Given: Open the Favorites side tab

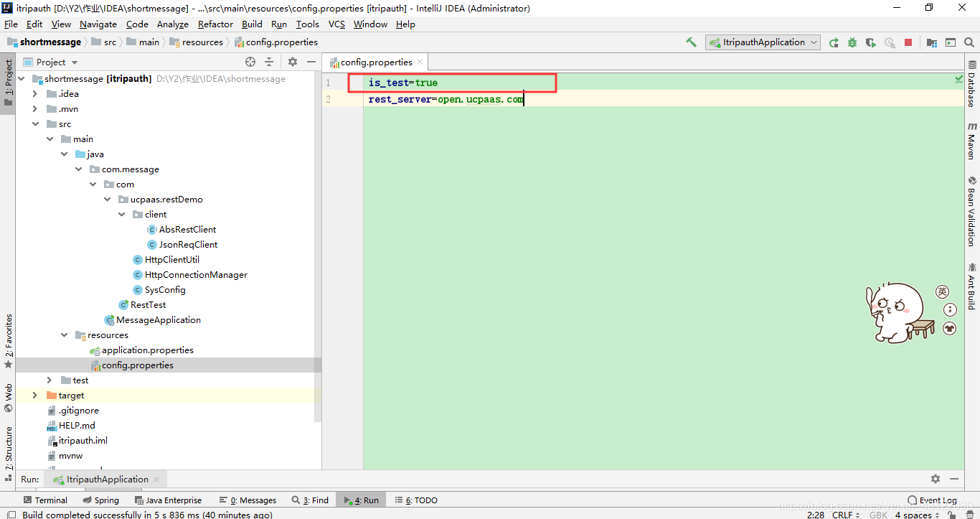Looking at the screenshot, I should [8, 341].
